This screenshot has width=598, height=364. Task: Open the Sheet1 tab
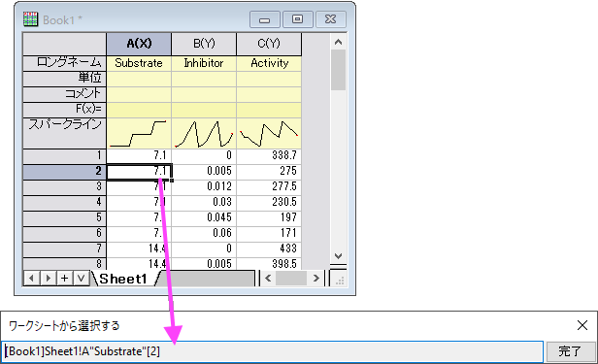coord(123,279)
